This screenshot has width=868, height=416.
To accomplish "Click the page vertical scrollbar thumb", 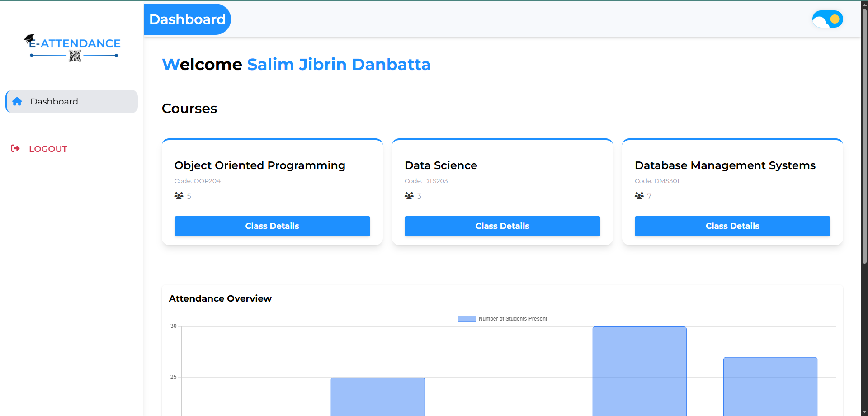I will tap(864, 136).
